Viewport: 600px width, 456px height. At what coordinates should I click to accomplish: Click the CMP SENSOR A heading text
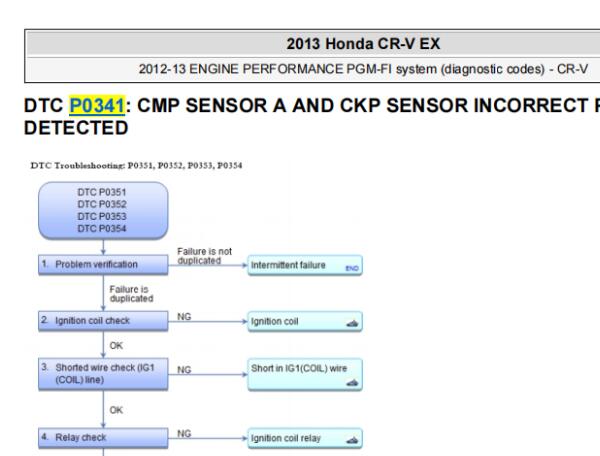(x=212, y=106)
